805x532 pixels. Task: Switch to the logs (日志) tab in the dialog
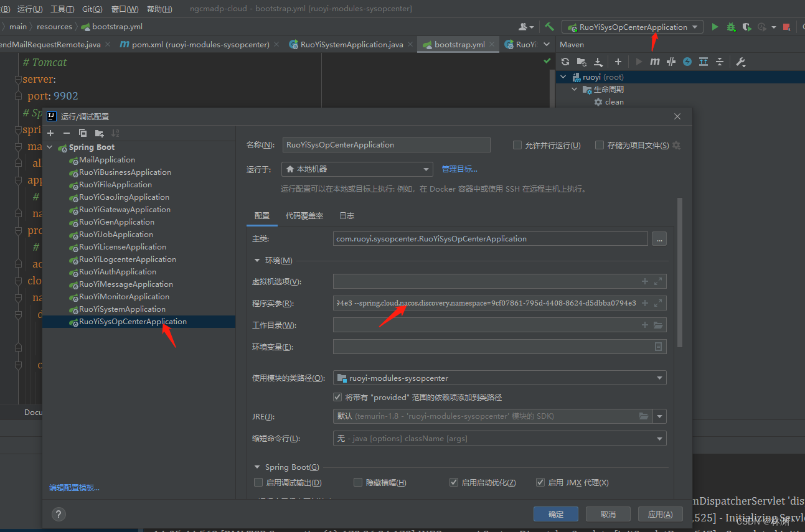347,216
